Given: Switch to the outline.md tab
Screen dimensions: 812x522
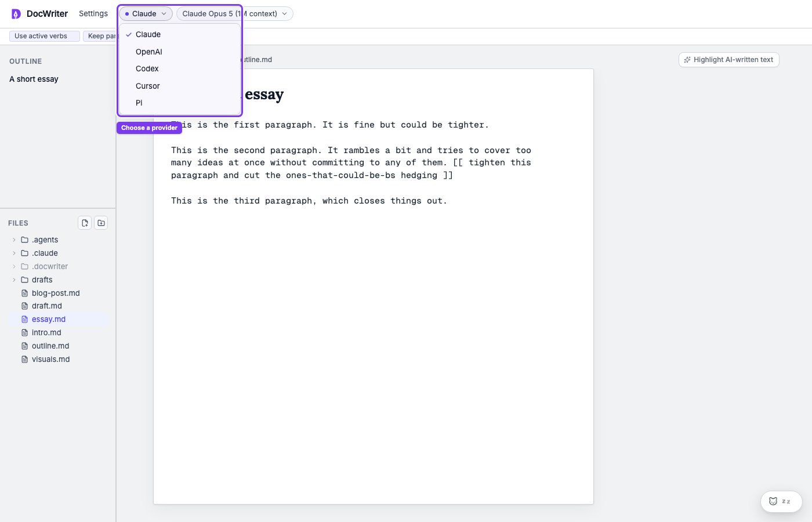Looking at the screenshot, I should click(x=257, y=60).
